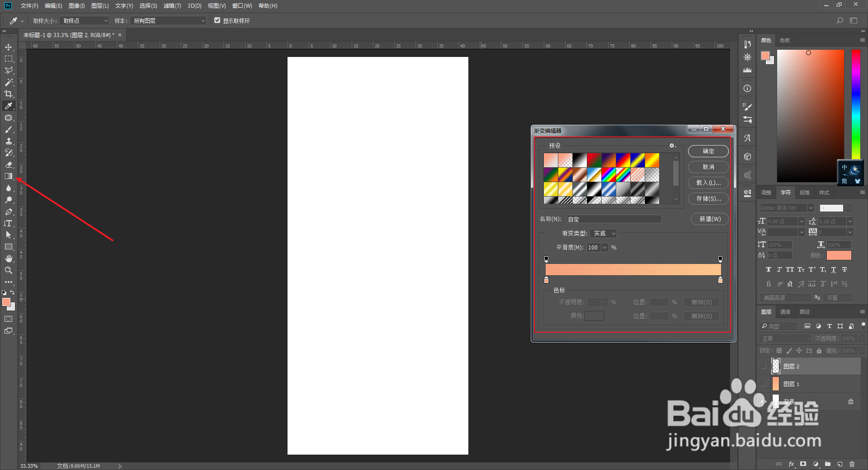Screen dimensions: 868x470
Task: Open the Info panel icon
Action: tap(747, 89)
